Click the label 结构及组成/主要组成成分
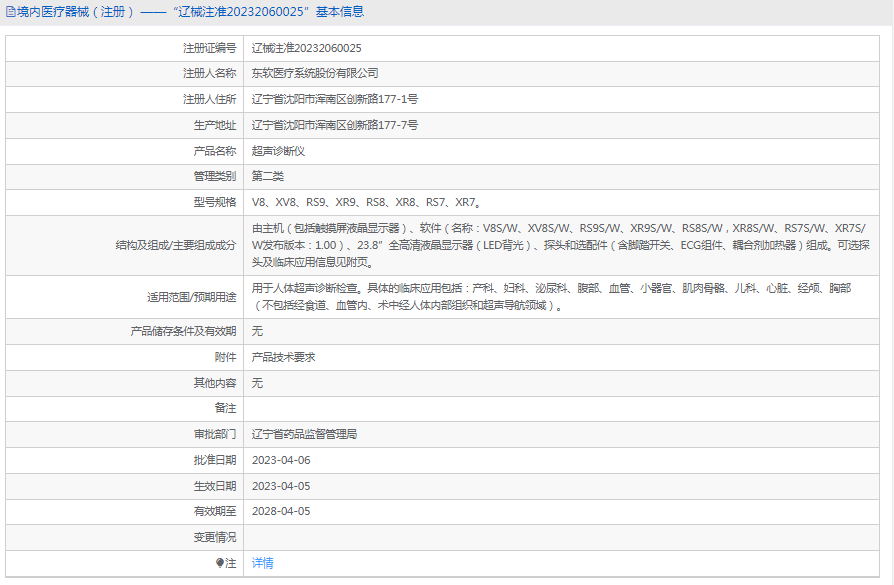The image size is (894, 585). [x=176, y=245]
